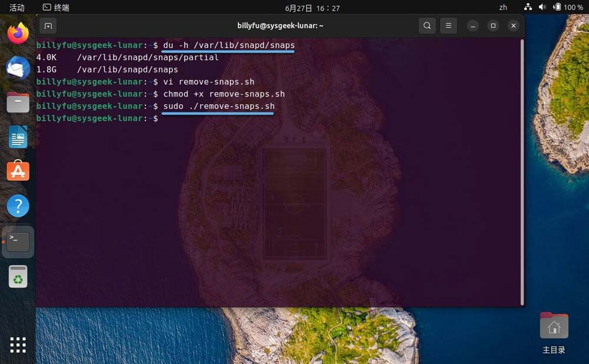Select the Terminal icon in the dock
This screenshot has height=364, width=589.
click(18, 241)
